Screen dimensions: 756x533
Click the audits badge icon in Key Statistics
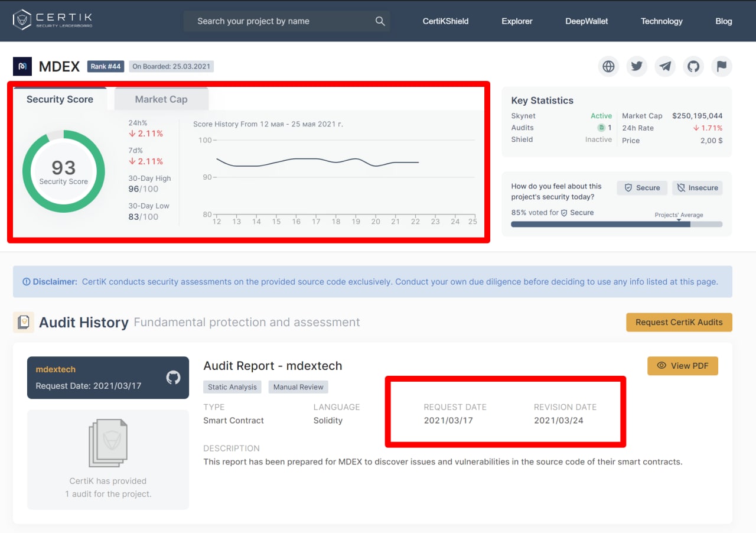601,128
